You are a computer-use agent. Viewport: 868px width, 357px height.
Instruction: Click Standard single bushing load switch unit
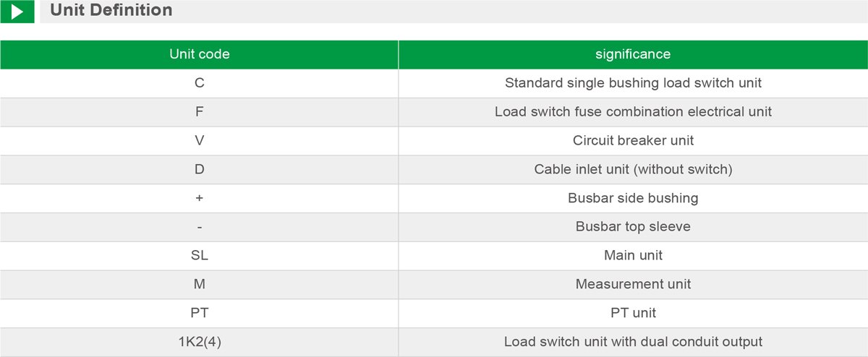pyautogui.click(x=633, y=83)
